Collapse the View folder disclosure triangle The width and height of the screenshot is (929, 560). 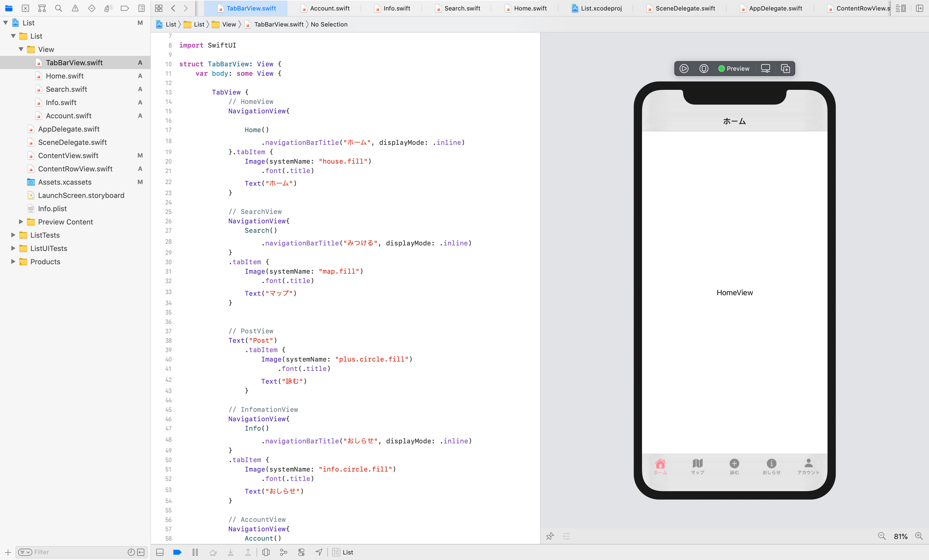21,49
